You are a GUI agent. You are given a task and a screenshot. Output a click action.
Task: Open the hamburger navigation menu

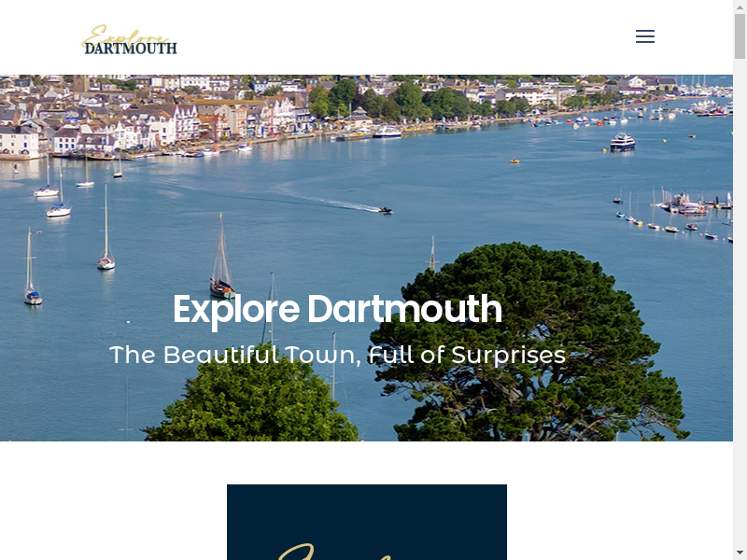(x=644, y=36)
